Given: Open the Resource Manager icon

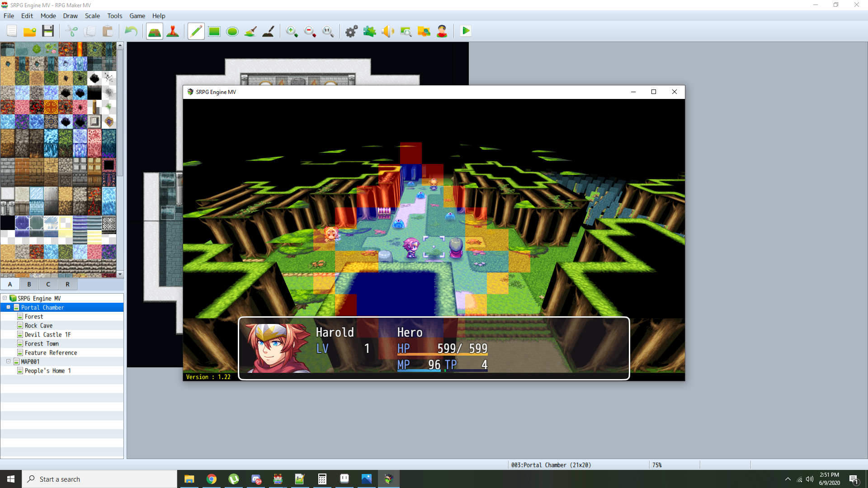Looking at the screenshot, I should [x=424, y=31].
